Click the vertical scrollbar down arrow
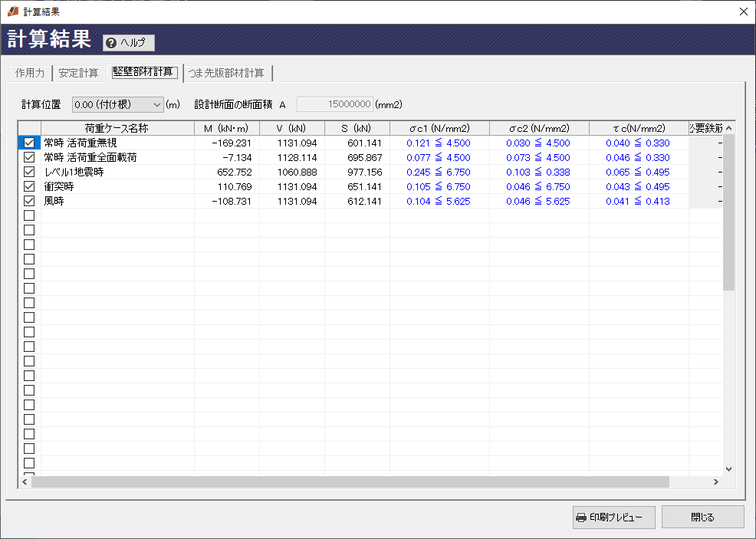 [x=729, y=469]
